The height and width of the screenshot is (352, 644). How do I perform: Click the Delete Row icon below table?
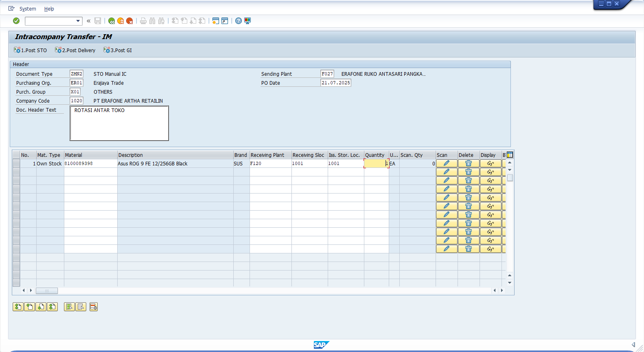[x=94, y=307]
